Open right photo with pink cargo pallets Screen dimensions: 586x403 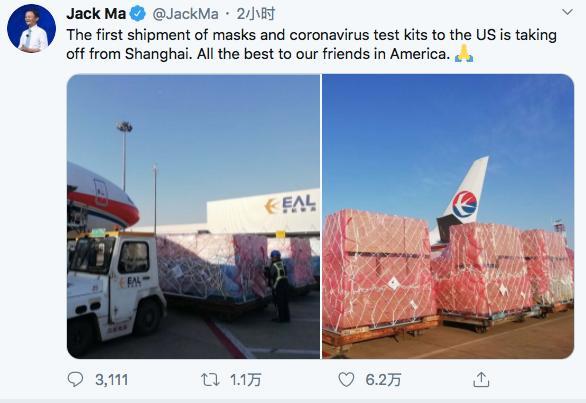pos(448,216)
